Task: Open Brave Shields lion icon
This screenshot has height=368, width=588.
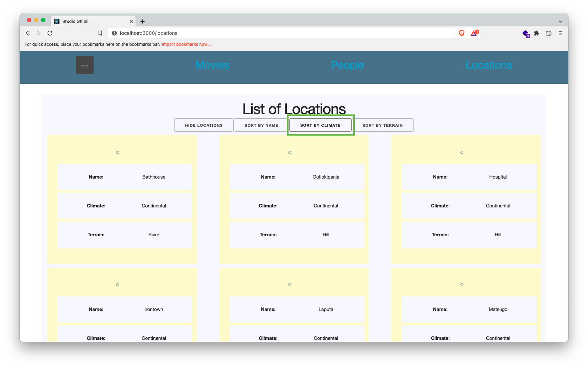Action: [x=462, y=33]
